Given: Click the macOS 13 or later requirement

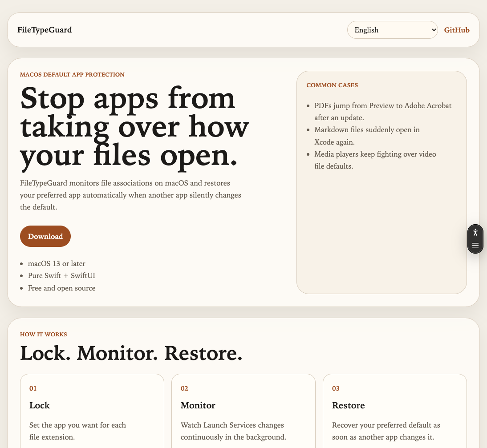Looking at the screenshot, I should [57, 263].
